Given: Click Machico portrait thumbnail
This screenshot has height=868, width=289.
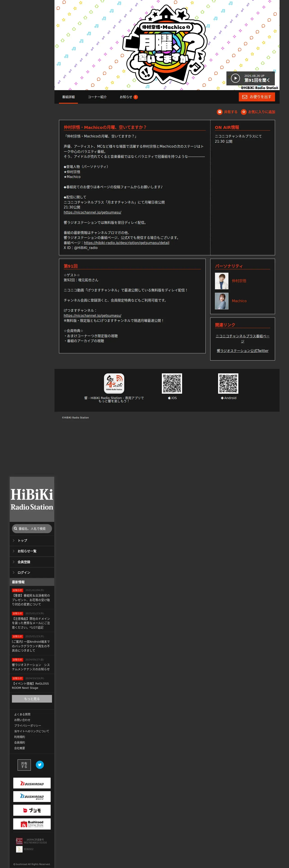Looking at the screenshot, I should [222, 301].
